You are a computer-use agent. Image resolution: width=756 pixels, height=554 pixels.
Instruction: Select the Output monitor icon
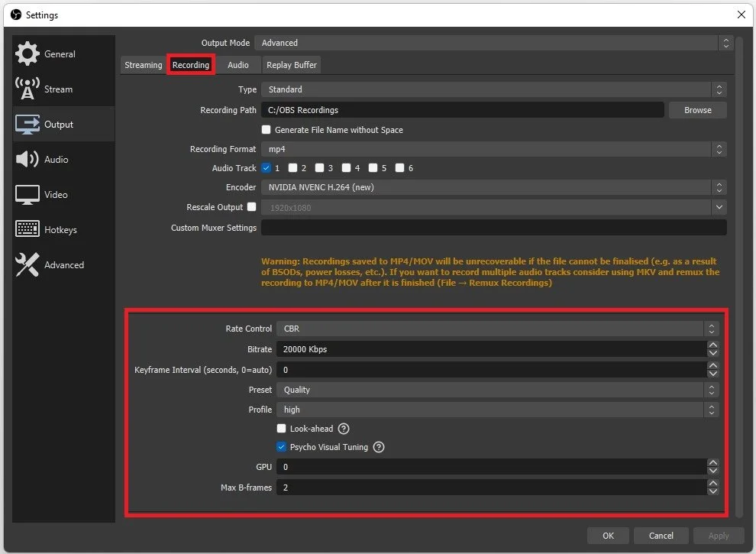point(27,124)
